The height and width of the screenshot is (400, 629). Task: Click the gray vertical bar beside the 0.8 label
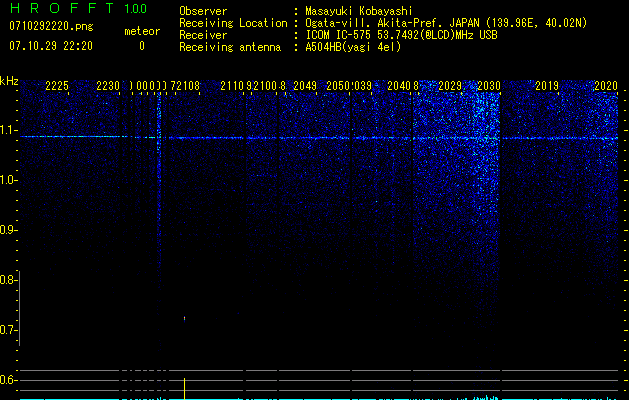point(19,308)
